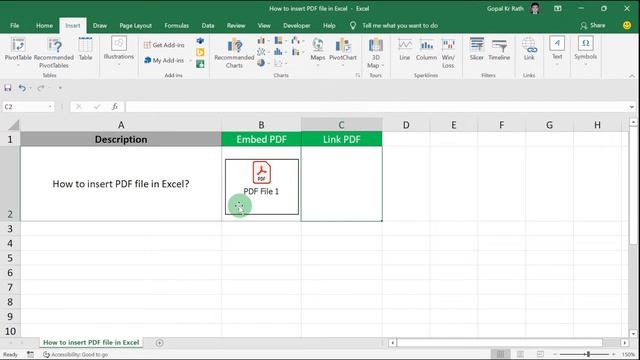Viewport: 640px width, 360px height.
Task: Insert a scatter or bubble chart
Action: [x=280, y=63]
